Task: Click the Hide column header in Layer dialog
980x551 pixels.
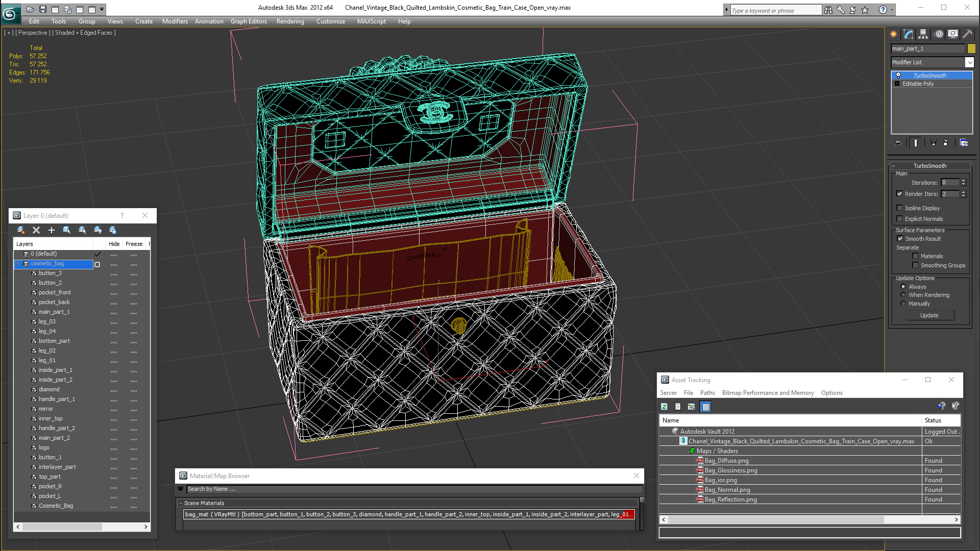Action: pyautogui.click(x=114, y=244)
